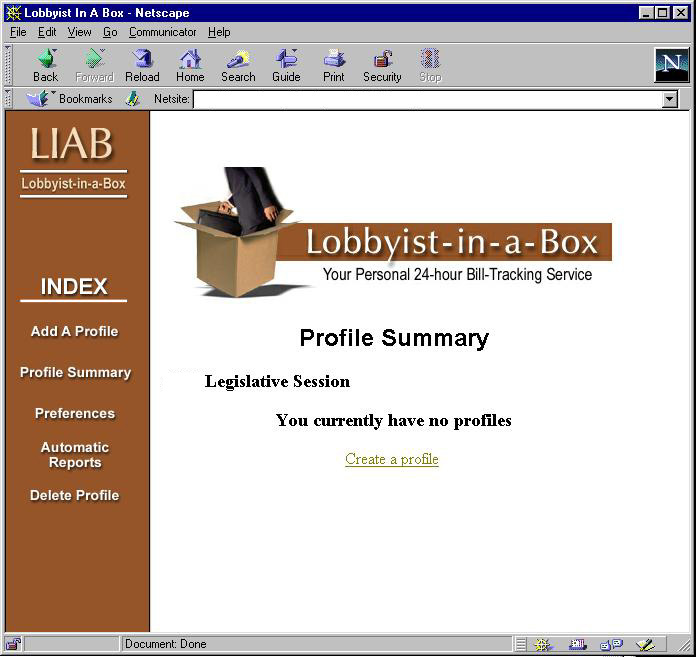Open the Bookmarks quick file icon

[37, 98]
